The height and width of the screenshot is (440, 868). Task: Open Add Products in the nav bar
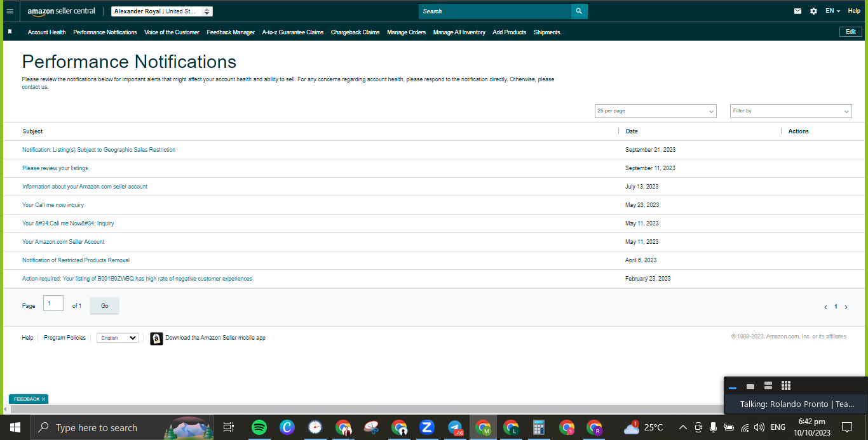pyautogui.click(x=510, y=32)
